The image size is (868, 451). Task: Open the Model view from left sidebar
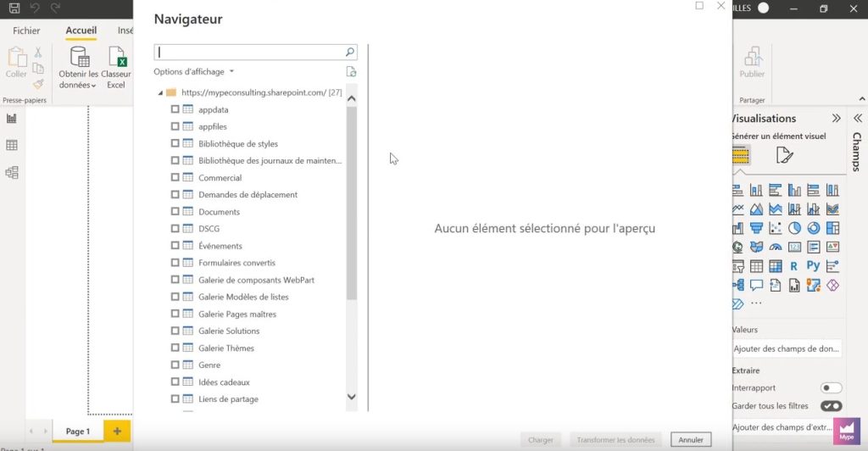pyautogui.click(x=12, y=172)
